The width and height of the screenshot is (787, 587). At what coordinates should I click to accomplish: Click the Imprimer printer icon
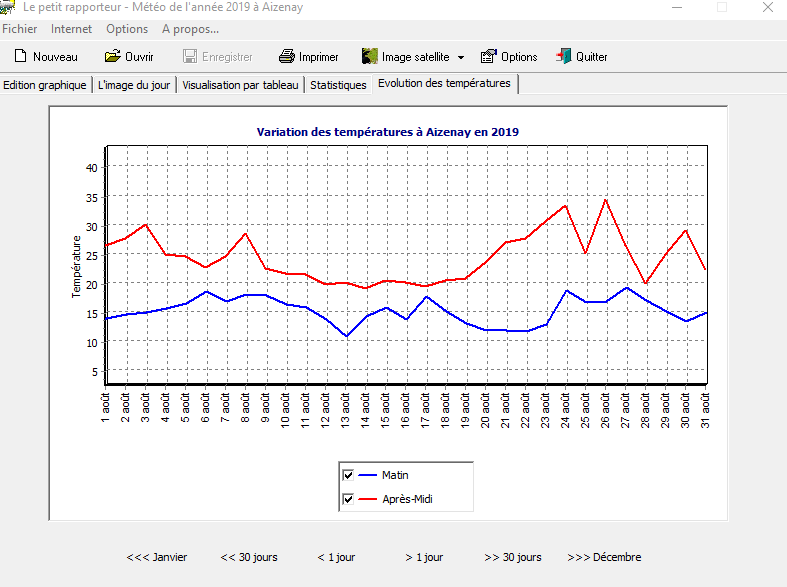(286, 57)
